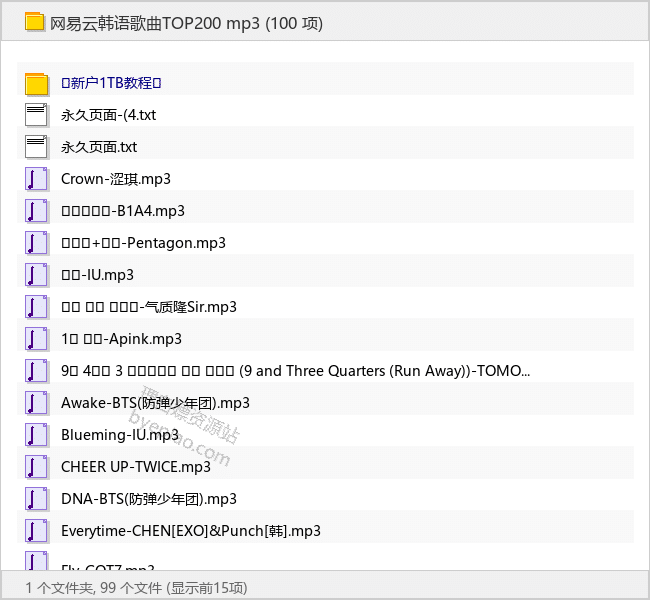This screenshot has height=600, width=650.
Task: Select the file name ending in -Pentagon.mp3
Action: pos(143,243)
